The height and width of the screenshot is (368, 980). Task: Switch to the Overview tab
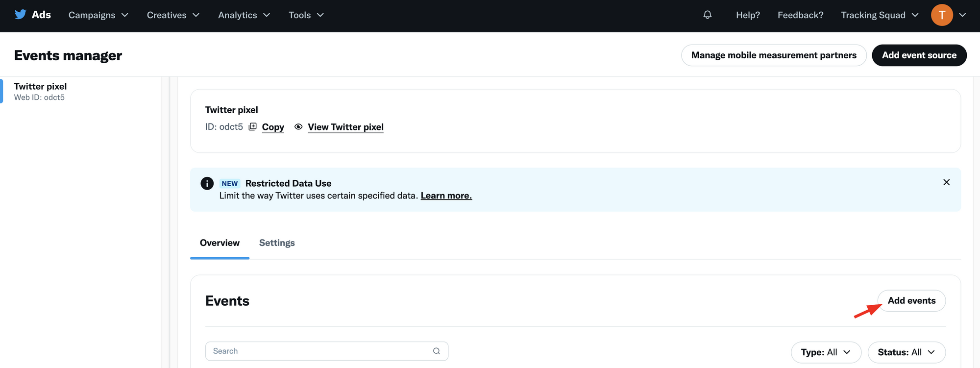220,243
